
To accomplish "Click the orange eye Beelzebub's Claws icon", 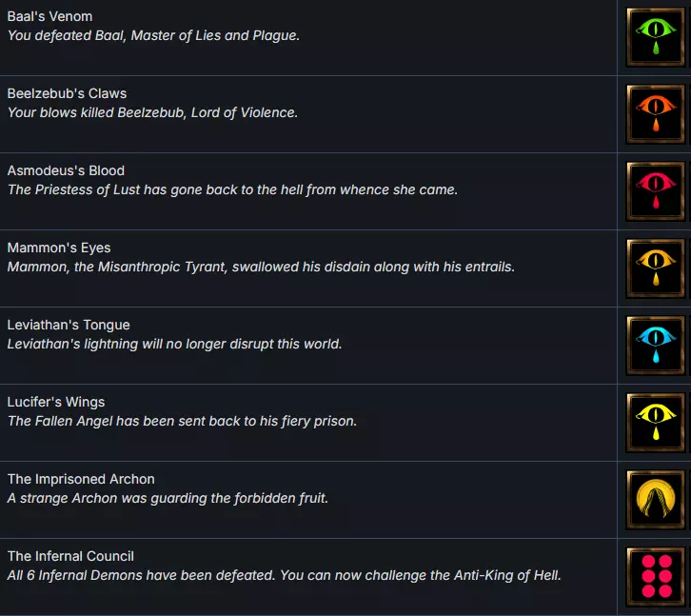I will 656,114.
